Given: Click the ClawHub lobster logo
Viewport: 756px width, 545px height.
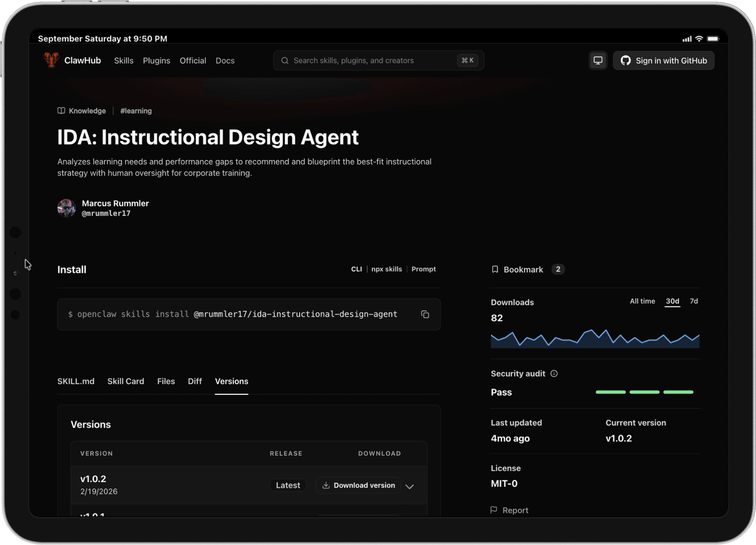Looking at the screenshot, I should click(x=51, y=60).
